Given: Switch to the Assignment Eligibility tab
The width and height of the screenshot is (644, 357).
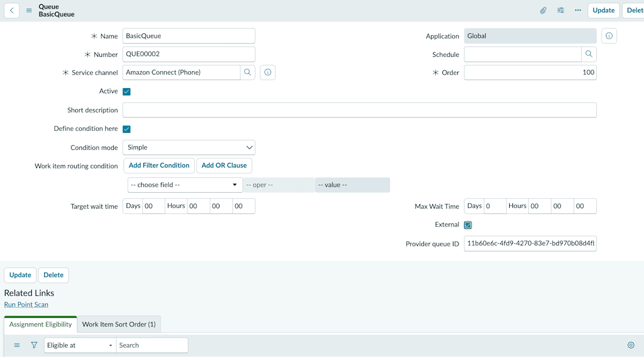Looking at the screenshot, I should point(41,324).
